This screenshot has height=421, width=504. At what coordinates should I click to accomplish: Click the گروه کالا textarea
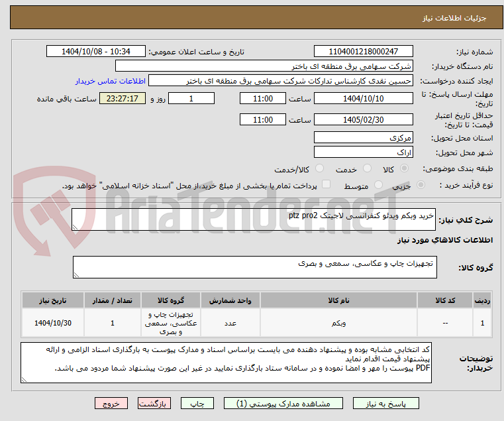click(255, 267)
